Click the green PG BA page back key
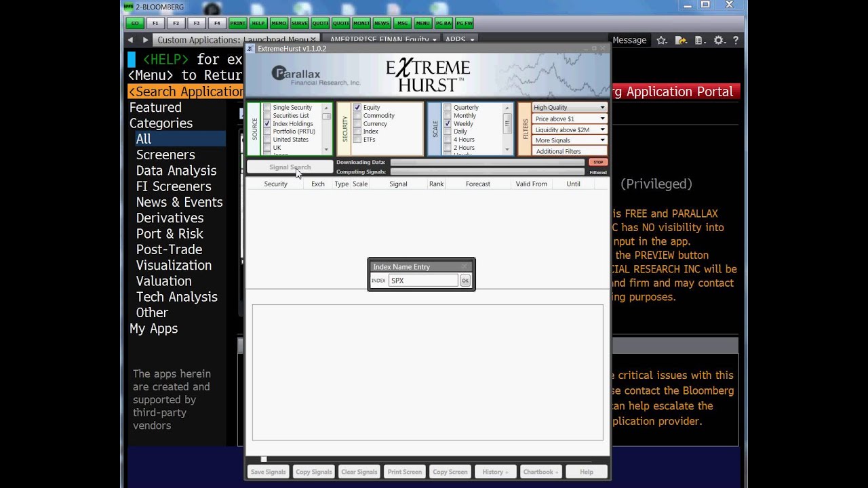 (443, 23)
